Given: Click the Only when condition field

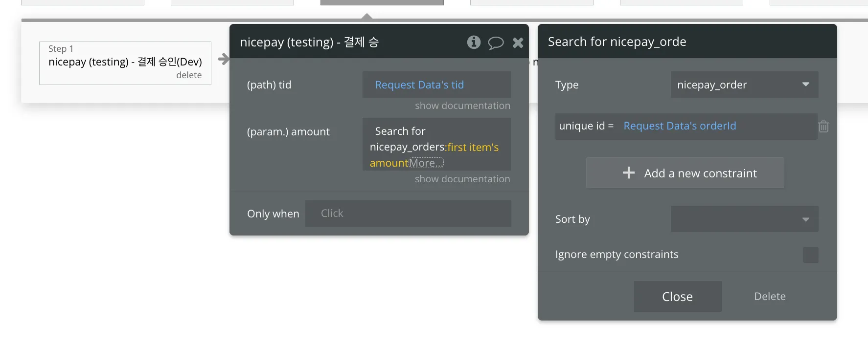Looking at the screenshot, I should [x=408, y=214].
